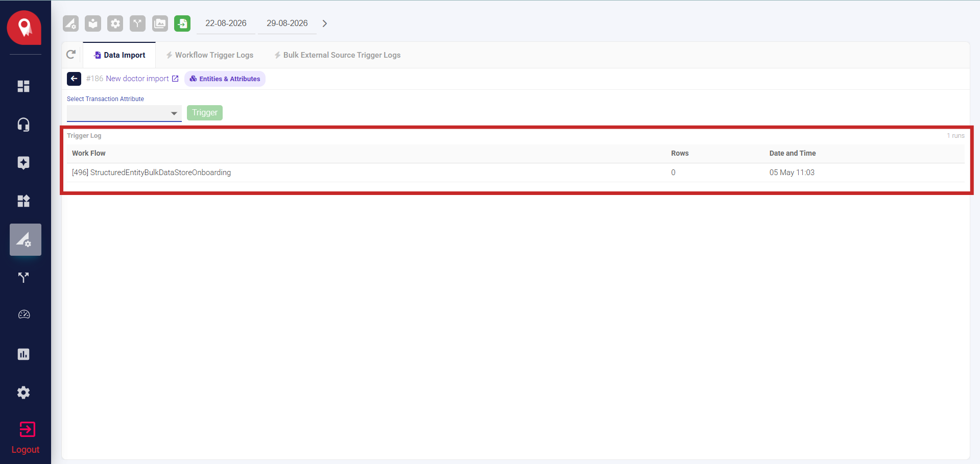The width and height of the screenshot is (980, 464).
Task: Switch to Bulk External Source Trigger Logs tab
Action: click(337, 55)
